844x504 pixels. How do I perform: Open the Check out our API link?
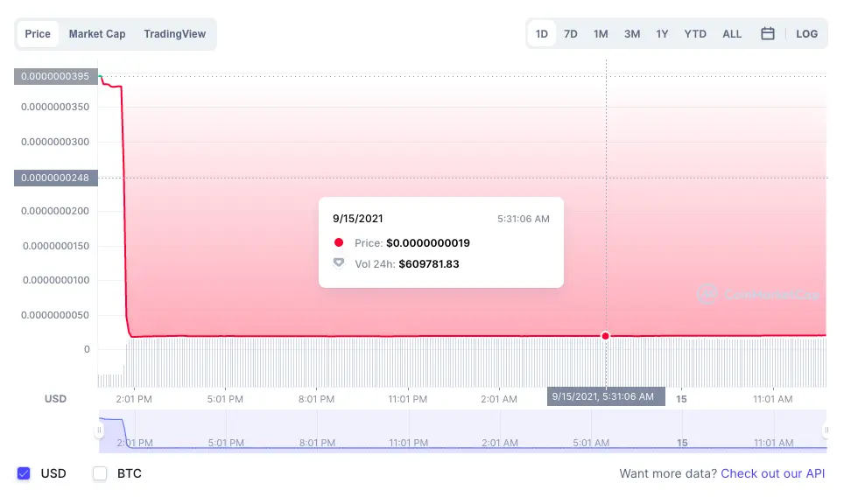tap(772, 473)
